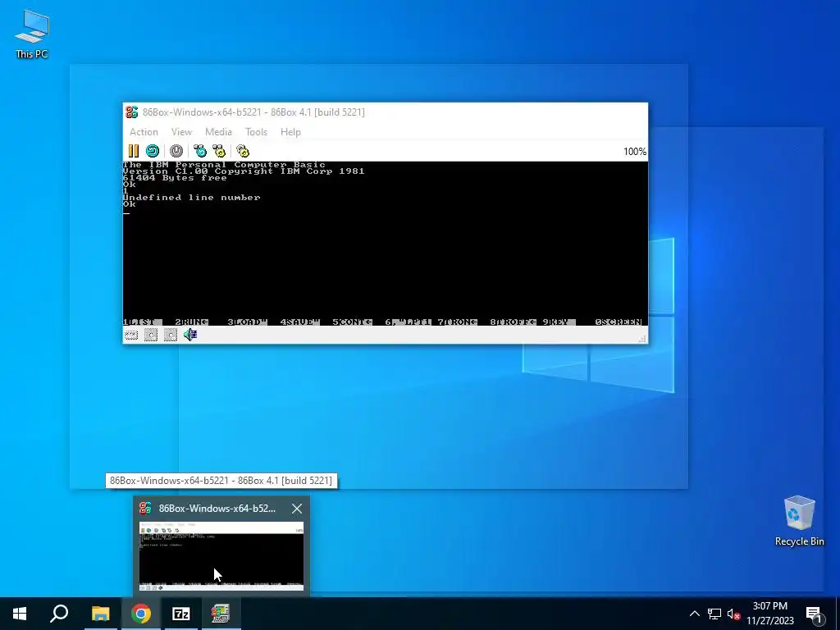Open the clock and calendar flyout
This screenshot has width=840, height=630.
click(769, 614)
